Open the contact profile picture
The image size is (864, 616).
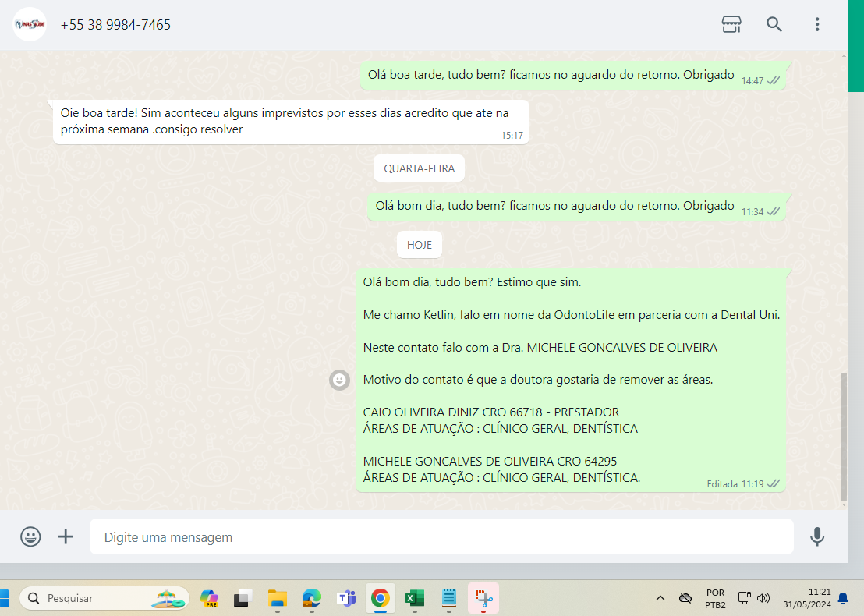[30, 24]
